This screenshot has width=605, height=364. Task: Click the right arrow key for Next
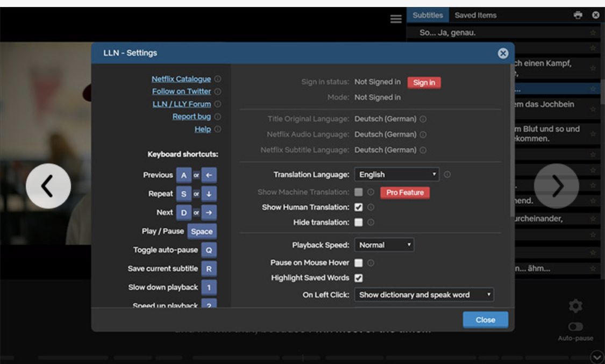pos(209,212)
